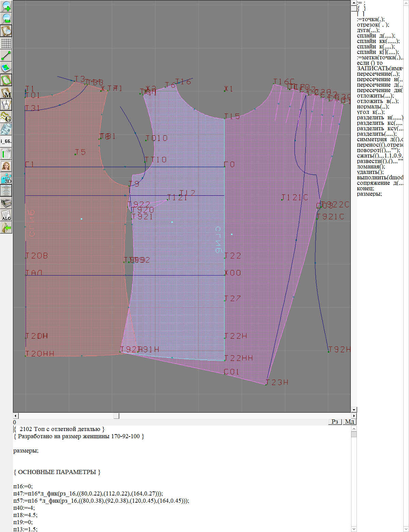Open the compass drawing tool icon

6,105
